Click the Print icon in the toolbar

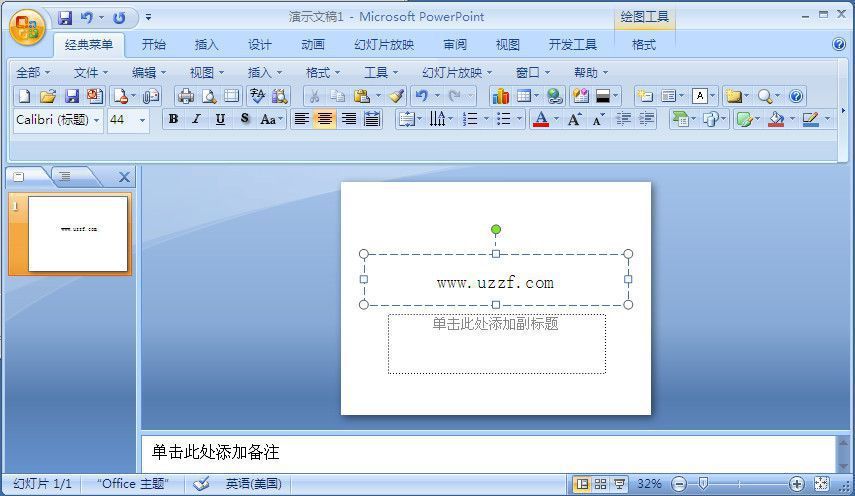[186, 96]
